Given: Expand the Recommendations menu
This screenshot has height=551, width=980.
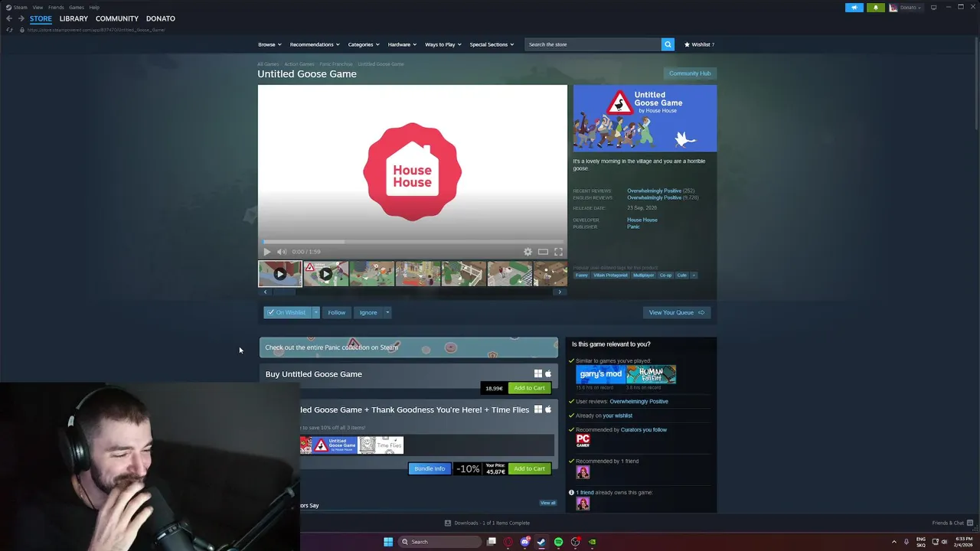Looking at the screenshot, I should pos(315,44).
